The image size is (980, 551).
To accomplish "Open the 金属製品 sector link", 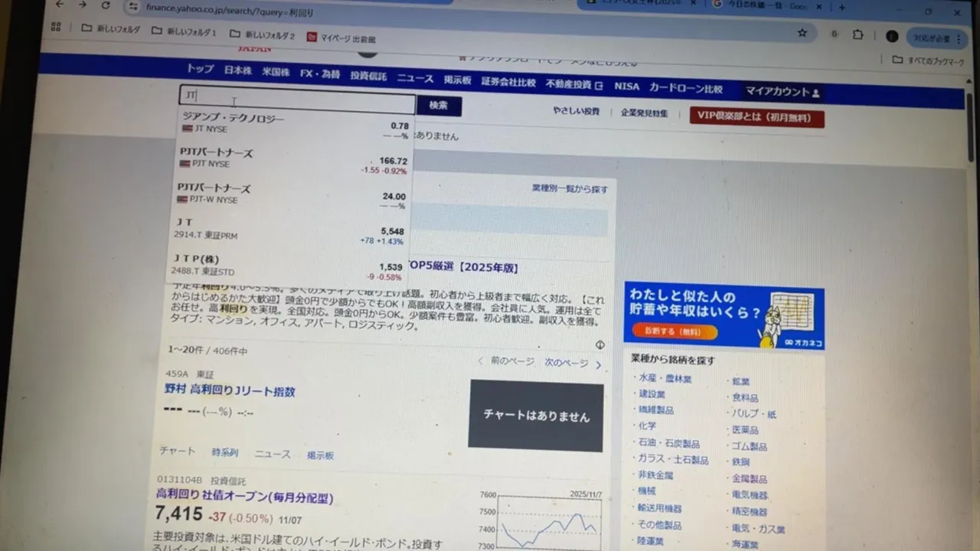I will coord(749,479).
